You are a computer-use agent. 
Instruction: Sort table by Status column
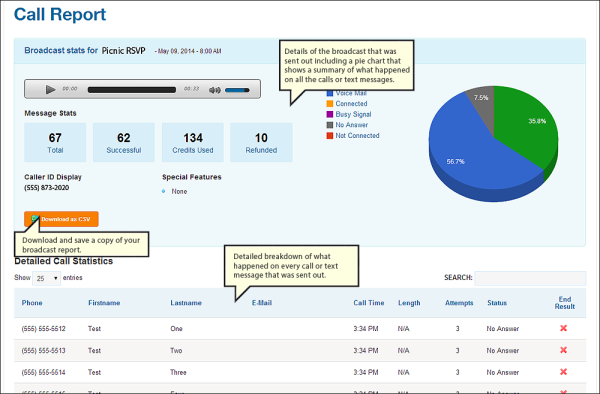pos(497,303)
